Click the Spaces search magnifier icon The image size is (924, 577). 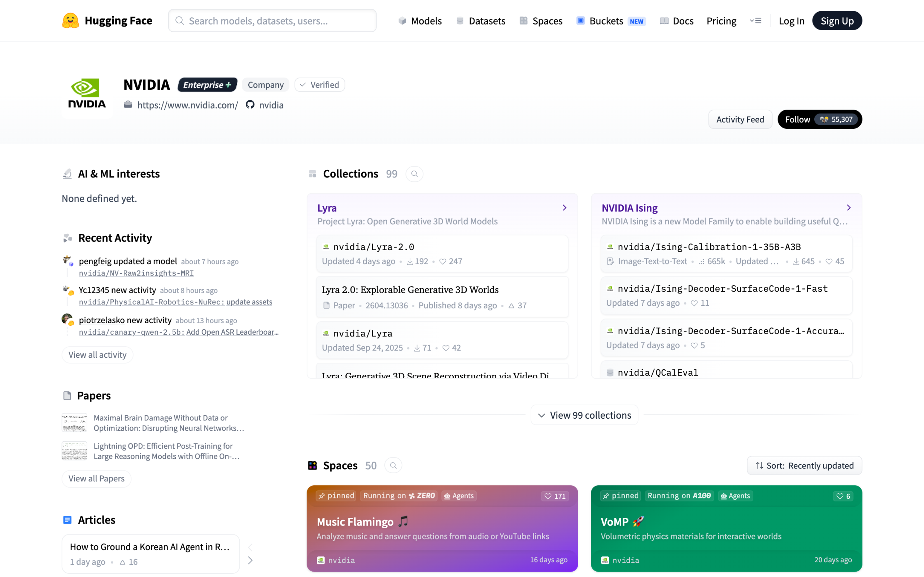pos(393,466)
